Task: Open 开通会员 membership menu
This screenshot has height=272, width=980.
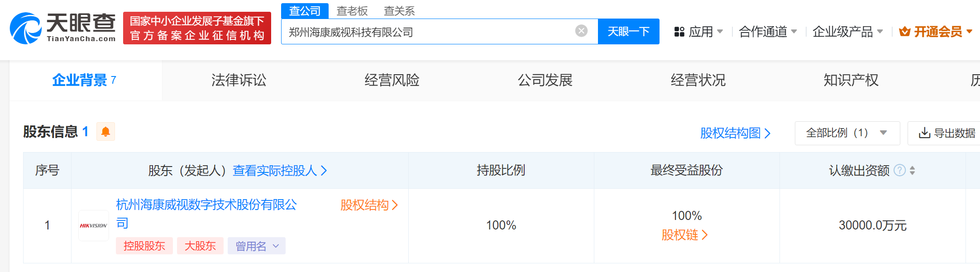Action: click(x=936, y=32)
